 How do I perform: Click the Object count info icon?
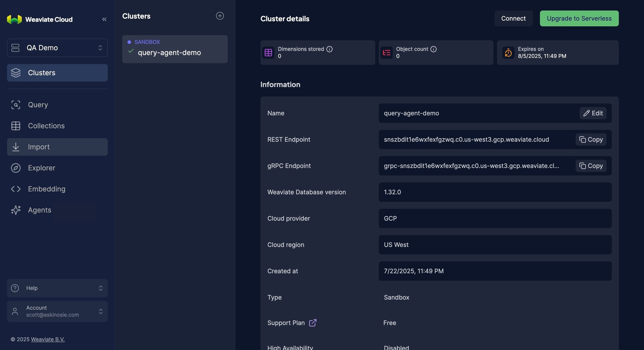point(433,49)
